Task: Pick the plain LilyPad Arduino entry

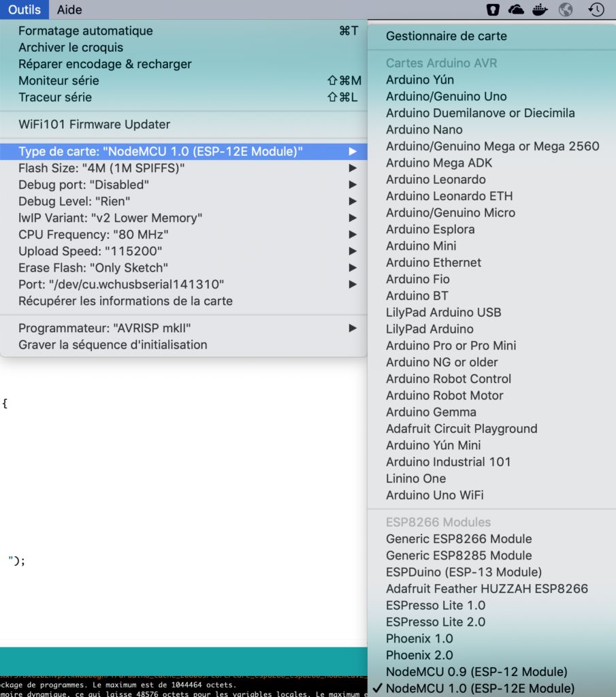Action: (491, 329)
